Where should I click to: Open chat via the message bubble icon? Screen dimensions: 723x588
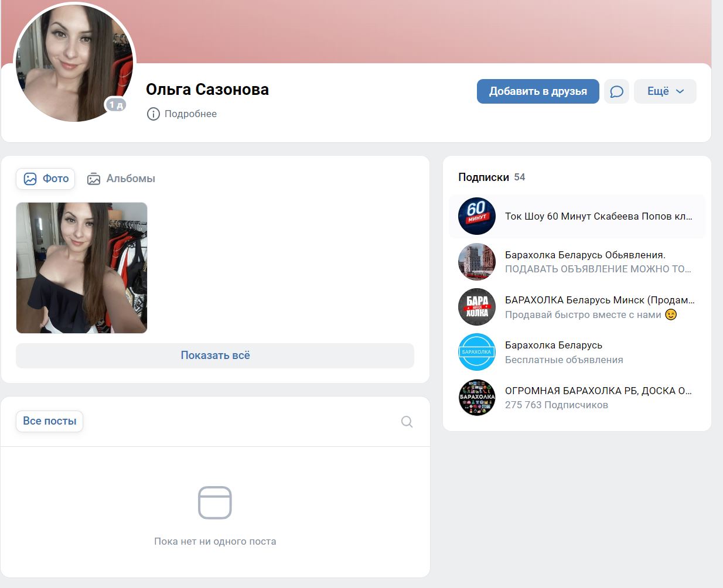coord(616,91)
